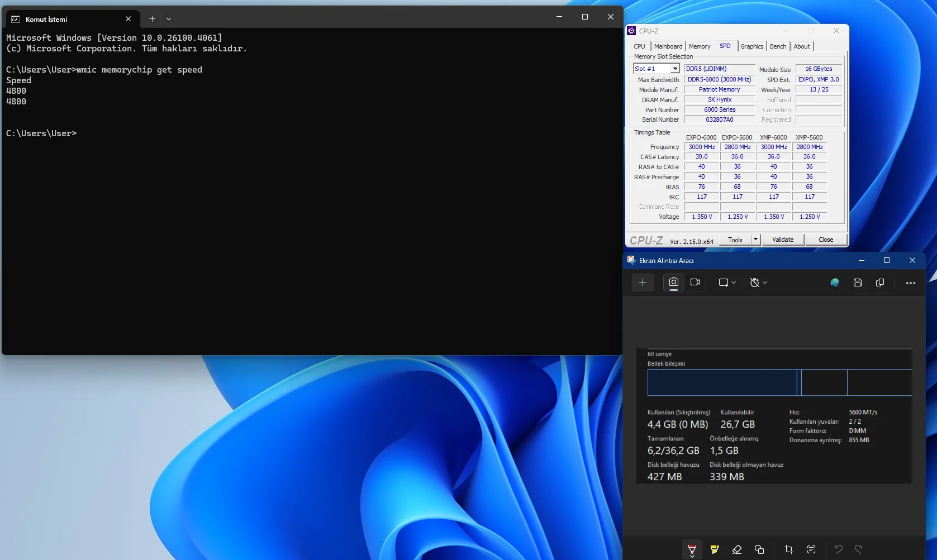Image resolution: width=937 pixels, height=560 pixels.
Task: Open the snip delay timer dropdown
Action: [x=758, y=283]
